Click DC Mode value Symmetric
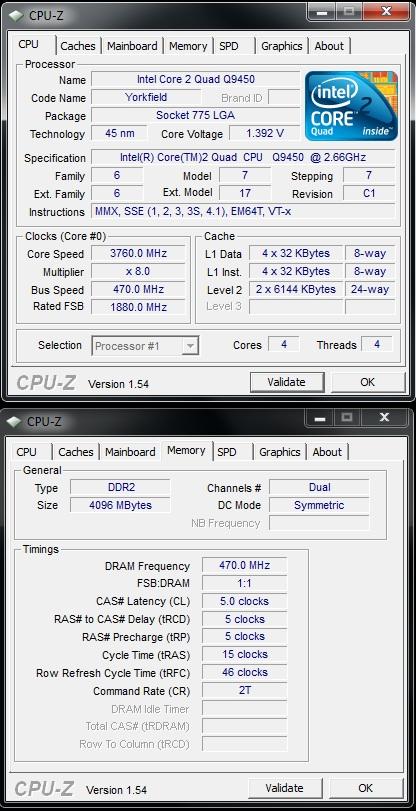Screen dimensions: 416x811 pyautogui.click(x=319, y=505)
